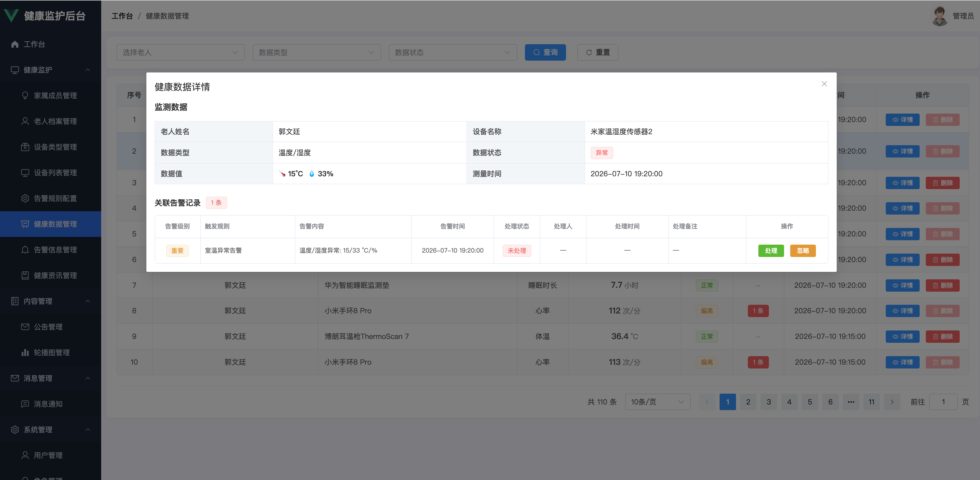The width and height of the screenshot is (980, 480).
Task: Click 详情 for row 7 (睡眠时长)
Action: (902, 285)
